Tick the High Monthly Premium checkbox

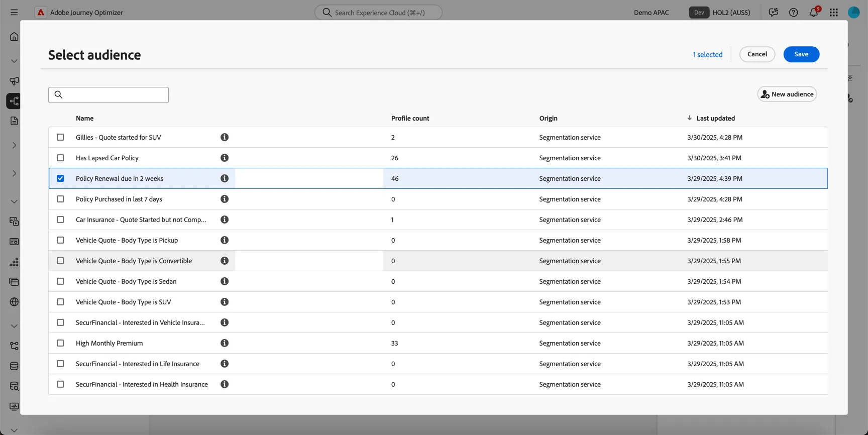click(x=60, y=343)
